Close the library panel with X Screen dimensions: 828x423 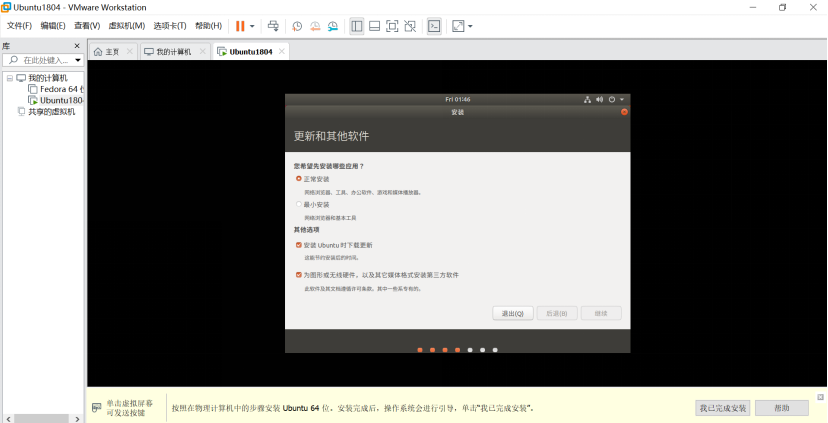pyautogui.click(x=77, y=46)
